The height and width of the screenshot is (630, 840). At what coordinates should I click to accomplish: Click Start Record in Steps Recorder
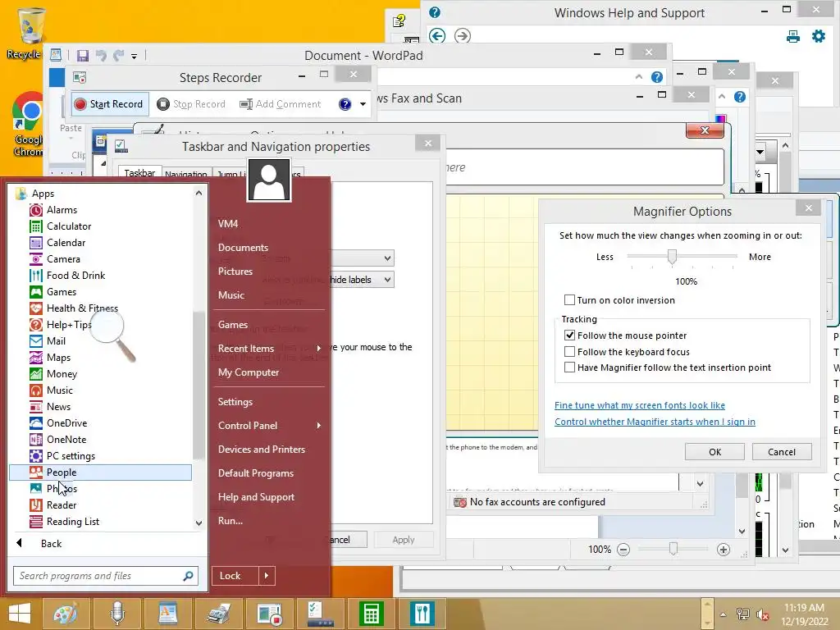tap(109, 104)
